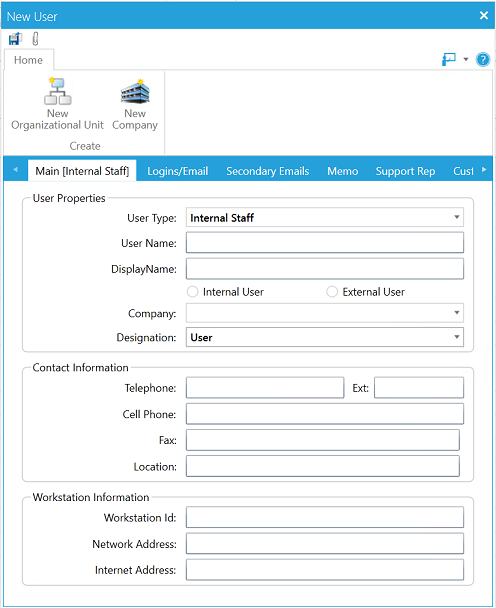496x608 pixels.
Task: Click the New Company icon
Action: point(135,104)
